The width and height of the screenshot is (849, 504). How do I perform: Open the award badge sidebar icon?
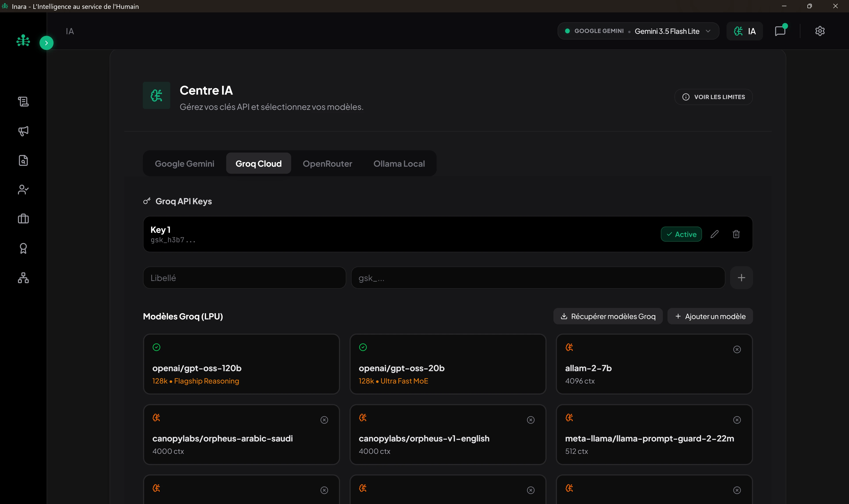(x=23, y=248)
